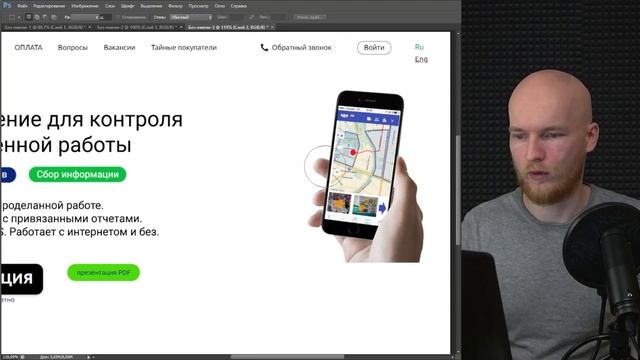The image size is (640, 360).
Task: Click the selection height input field
Action: pos(279,17)
